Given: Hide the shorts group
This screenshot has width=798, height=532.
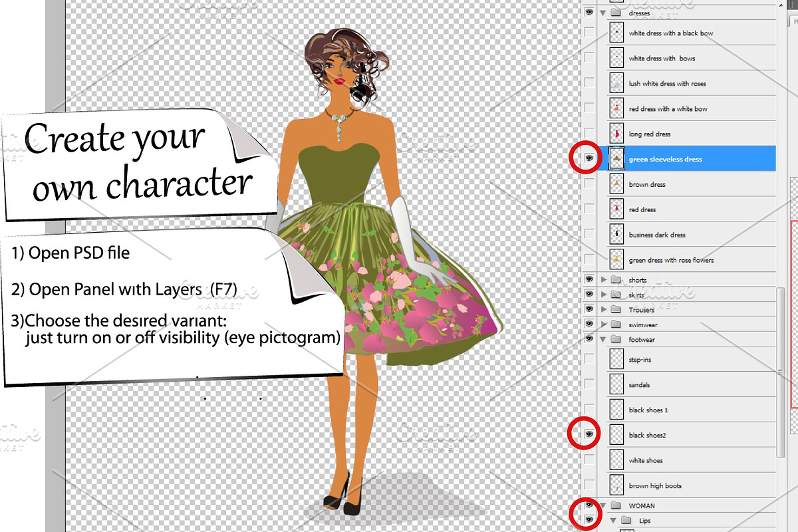Looking at the screenshot, I should coord(589,279).
